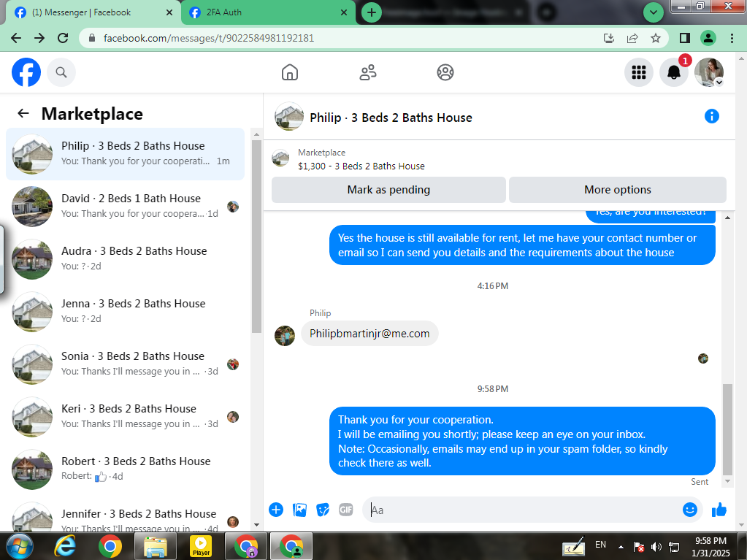Click the share page icon
The height and width of the screenshot is (560, 747).
click(x=632, y=38)
